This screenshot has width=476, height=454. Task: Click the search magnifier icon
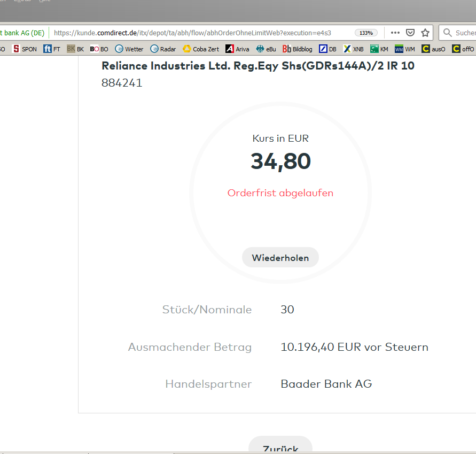448,33
